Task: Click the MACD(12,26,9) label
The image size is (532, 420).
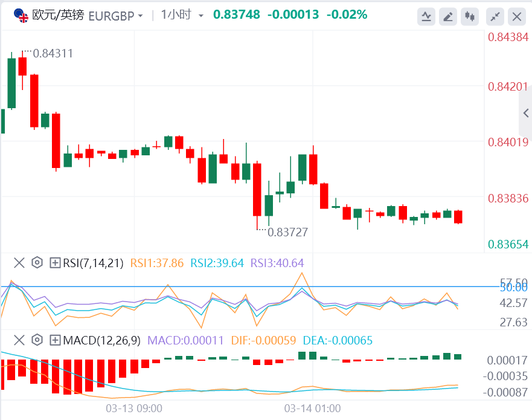Action: tap(102, 340)
